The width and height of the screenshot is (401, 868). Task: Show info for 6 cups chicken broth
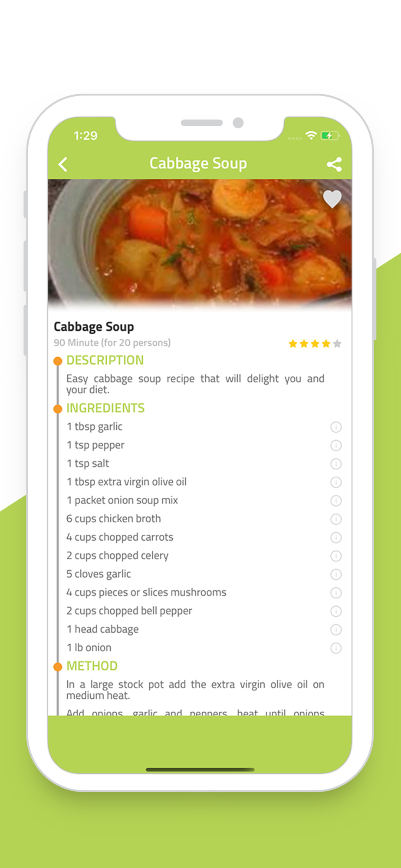coord(336,519)
